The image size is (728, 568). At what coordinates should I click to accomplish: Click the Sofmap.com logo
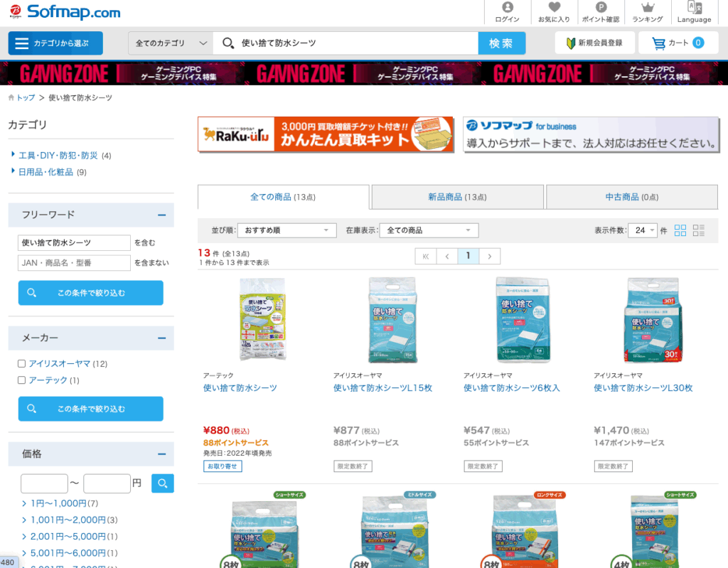pyautogui.click(x=65, y=11)
